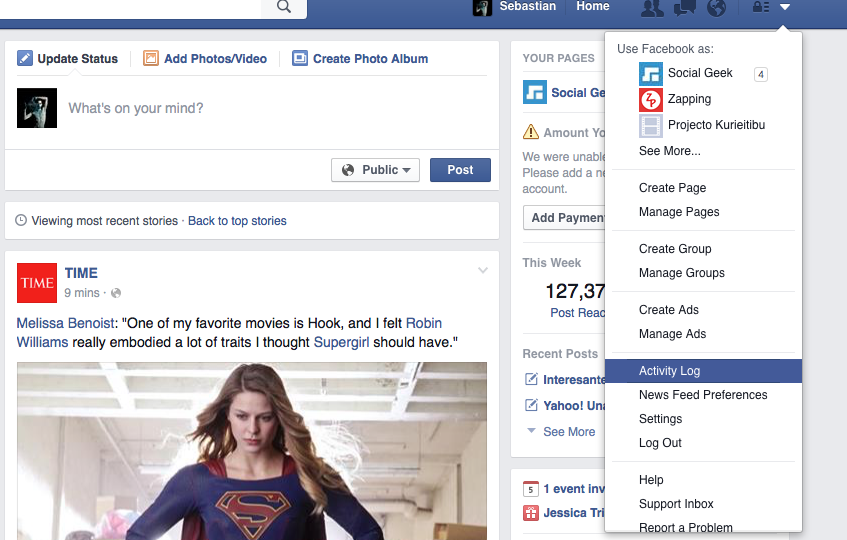Viewport: 847px width, 540px height.
Task: Open Support Inbox
Action: click(x=676, y=504)
